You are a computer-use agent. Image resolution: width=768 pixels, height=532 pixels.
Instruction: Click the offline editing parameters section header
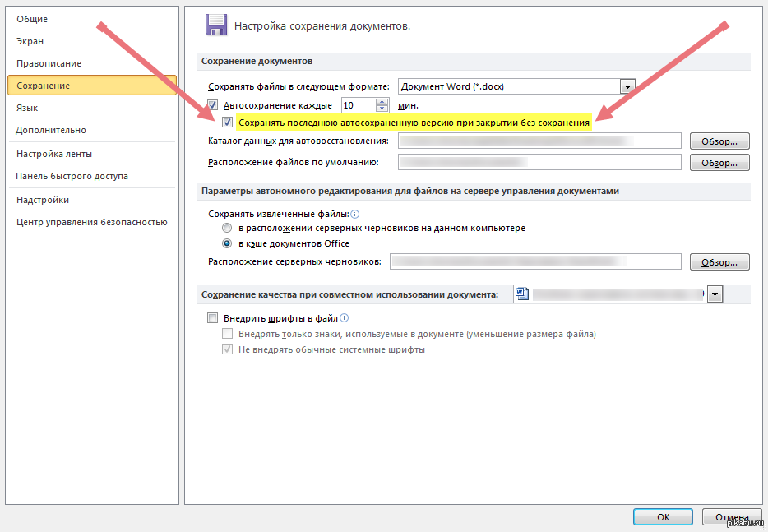pos(473,191)
